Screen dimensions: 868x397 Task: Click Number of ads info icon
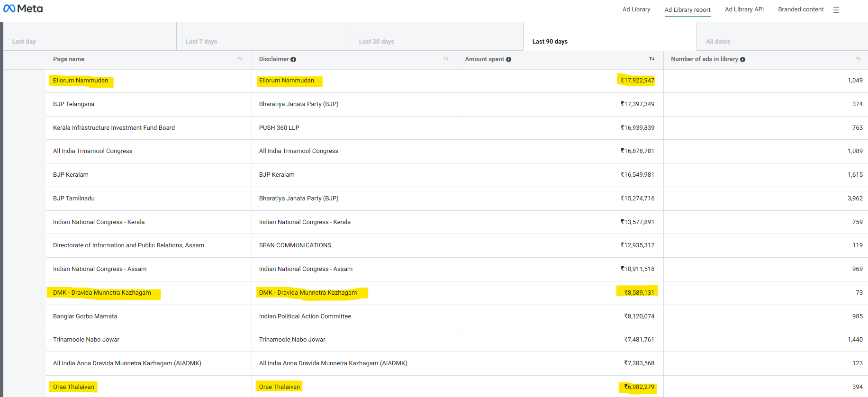(742, 60)
